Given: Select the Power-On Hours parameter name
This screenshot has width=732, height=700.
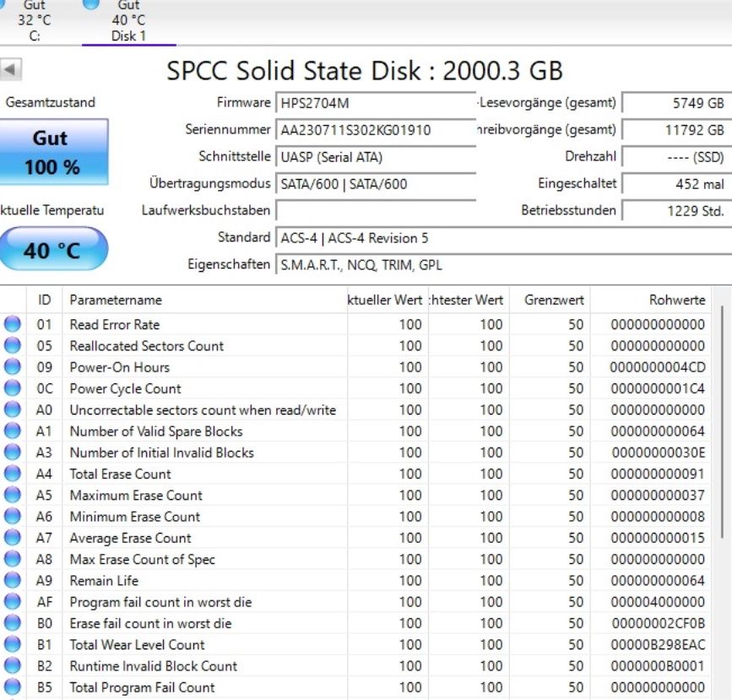Looking at the screenshot, I should coord(120,367).
